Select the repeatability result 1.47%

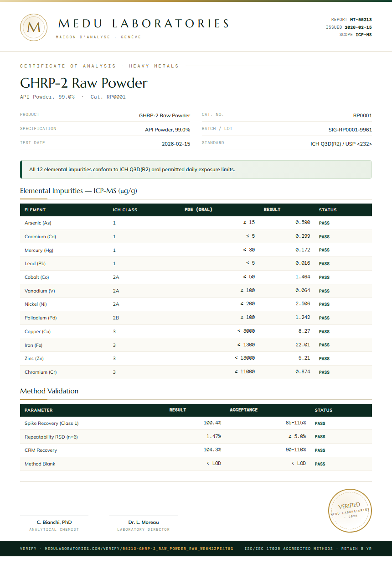click(x=214, y=436)
